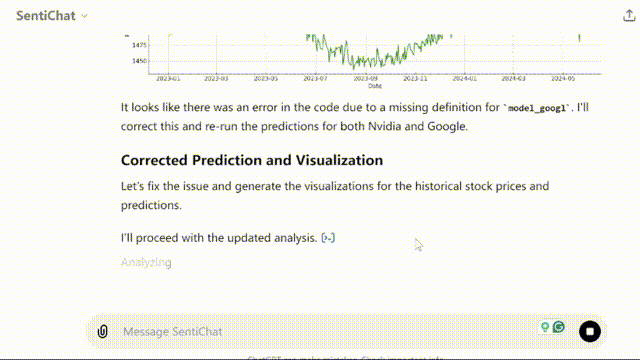Click the chevron beside SentiChat title
The height and width of the screenshot is (360, 640).
pos(84,16)
